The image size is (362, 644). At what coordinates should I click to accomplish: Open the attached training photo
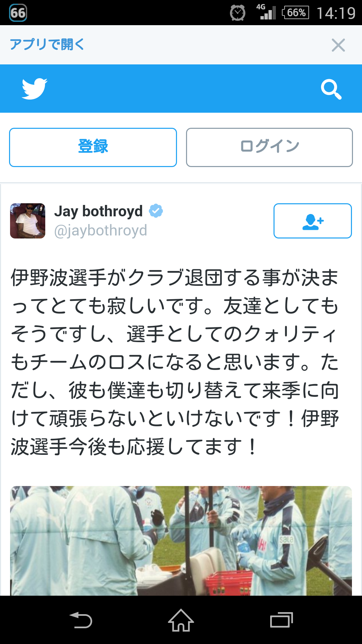181,541
